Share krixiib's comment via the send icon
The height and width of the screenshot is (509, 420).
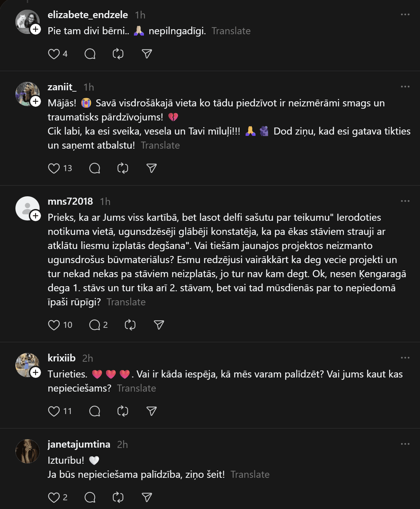coord(151,411)
